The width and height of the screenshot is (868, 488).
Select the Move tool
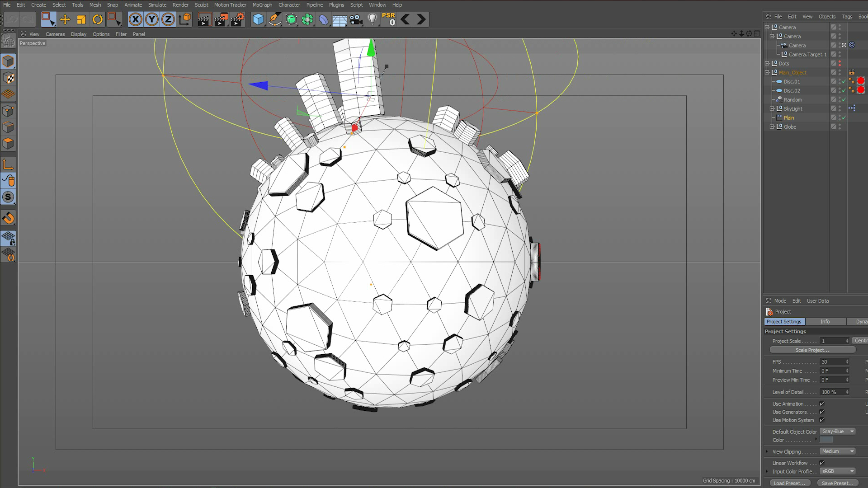click(65, 19)
